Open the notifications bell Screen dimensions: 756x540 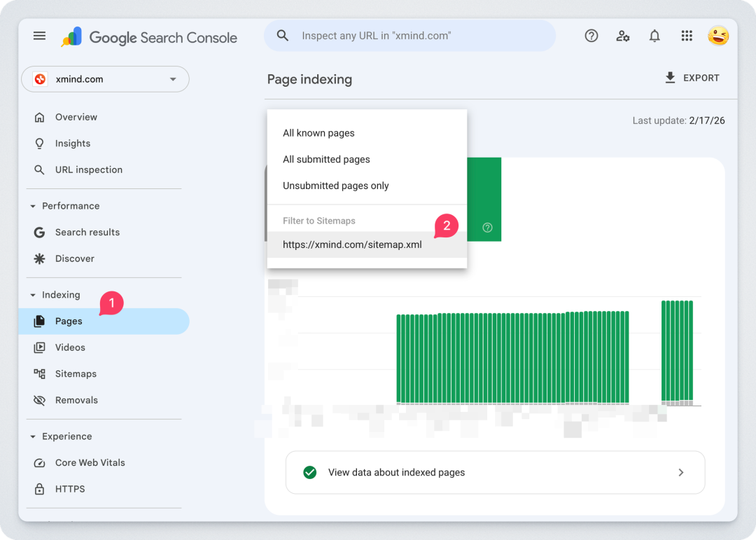pos(654,36)
